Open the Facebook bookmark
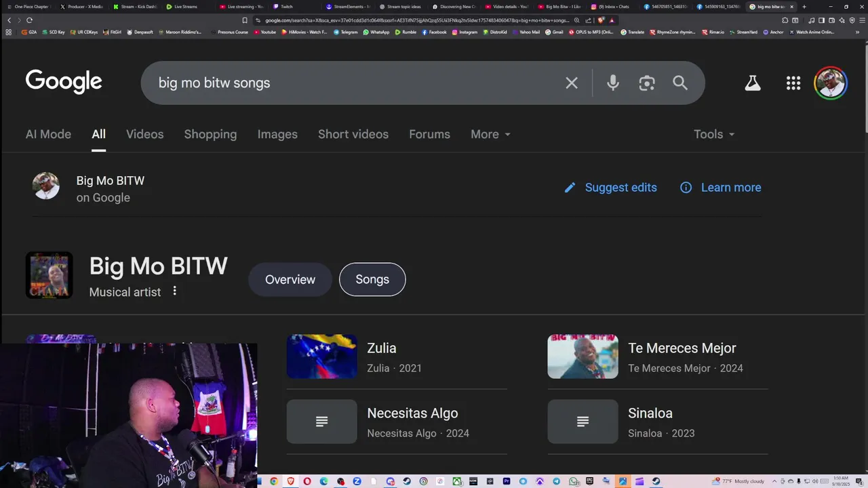The height and width of the screenshot is (488, 868). 434,32
